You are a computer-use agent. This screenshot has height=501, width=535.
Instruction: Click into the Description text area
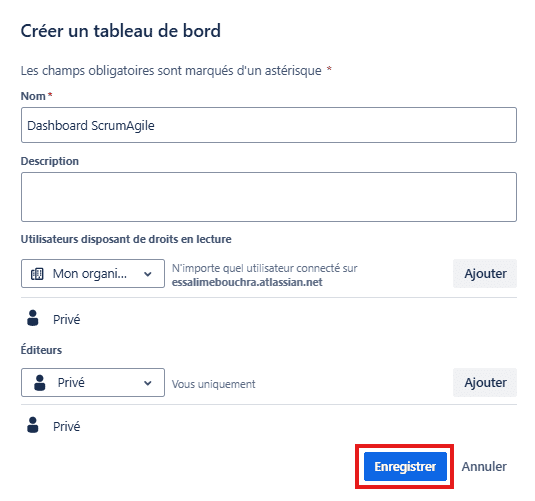(x=269, y=197)
